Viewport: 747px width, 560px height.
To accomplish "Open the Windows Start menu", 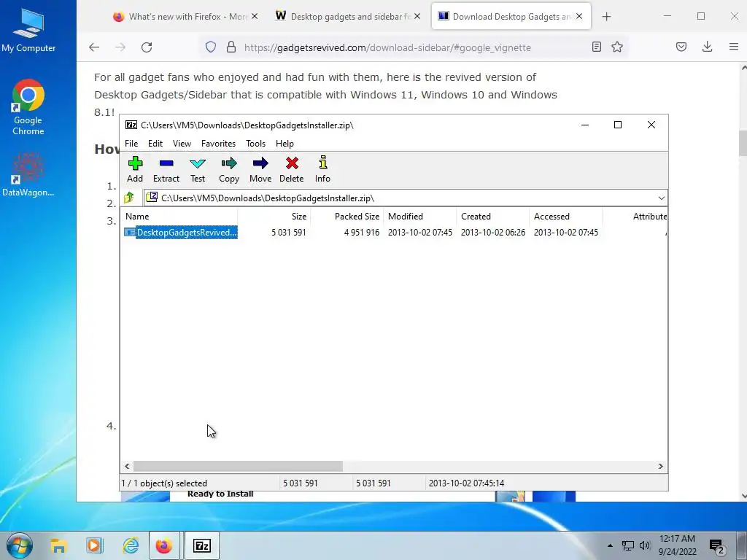I will 20,545.
